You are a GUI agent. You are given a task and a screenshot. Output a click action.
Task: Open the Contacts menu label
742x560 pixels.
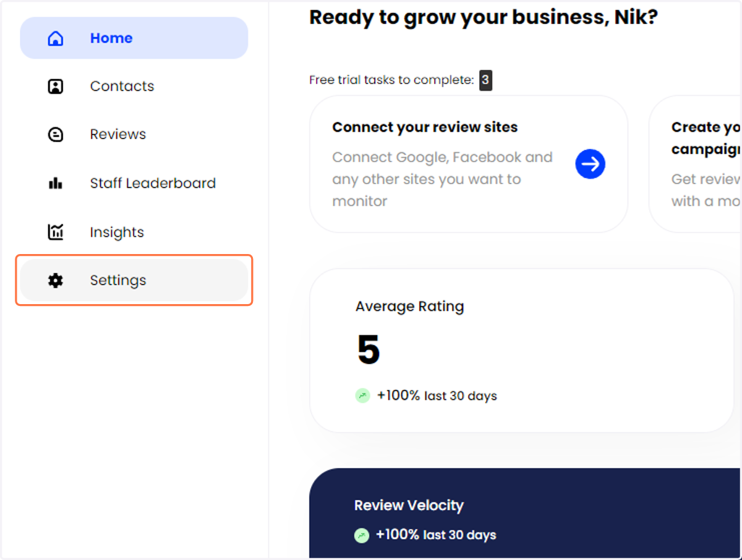tap(122, 87)
